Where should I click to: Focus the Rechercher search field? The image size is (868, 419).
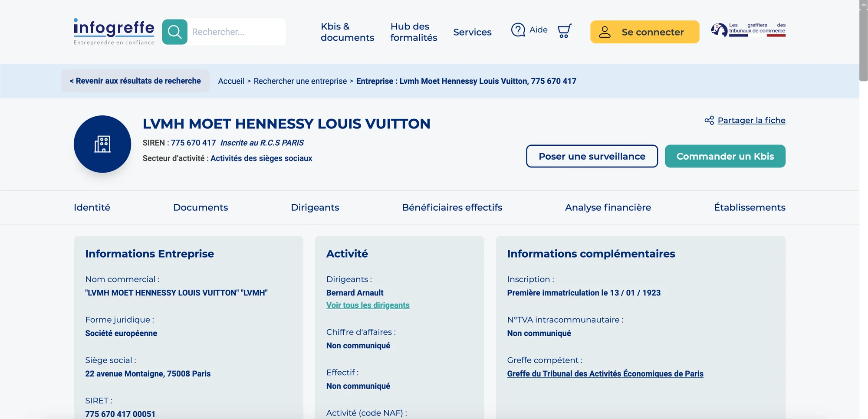tap(237, 32)
